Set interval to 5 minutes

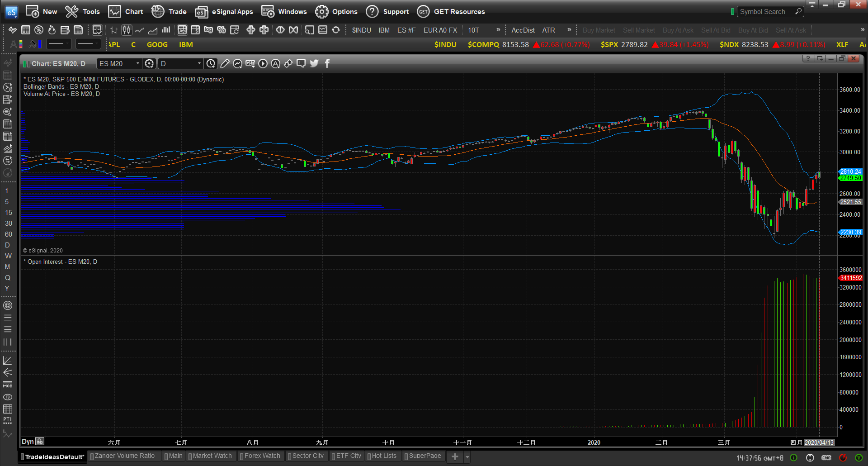(7, 202)
